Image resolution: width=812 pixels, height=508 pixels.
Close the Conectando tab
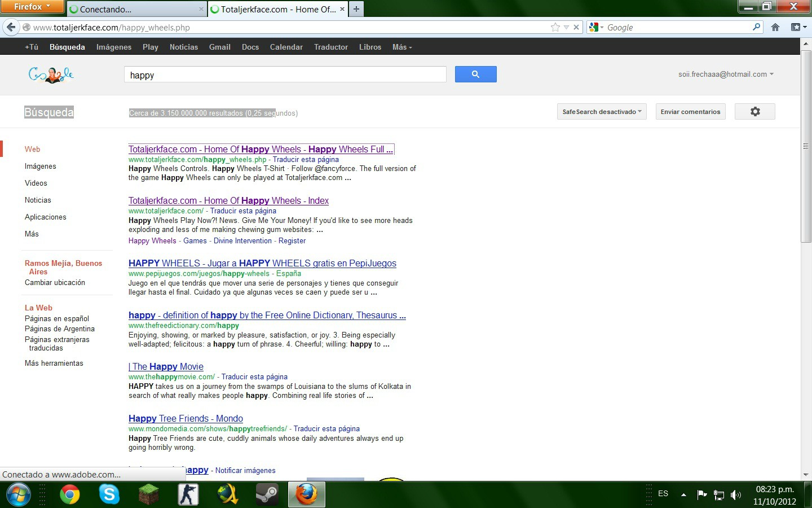(x=201, y=9)
